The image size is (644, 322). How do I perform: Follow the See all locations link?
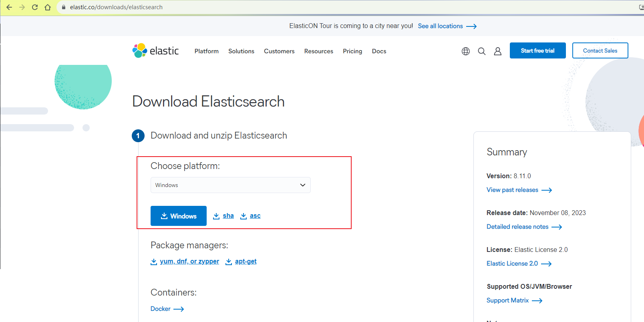click(447, 26)
